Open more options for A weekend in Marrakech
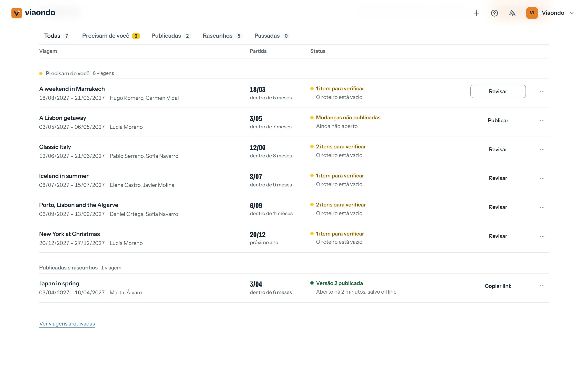Viewport: 588px width, 368px height. click(x=542, y=91)
